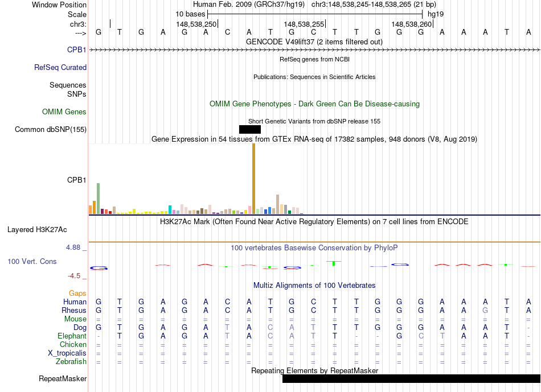Image resolution: width=541 pixels, height=392 pixels.
Task: Click the hg19 label beside scale bar
Action: tap(436, 14)
